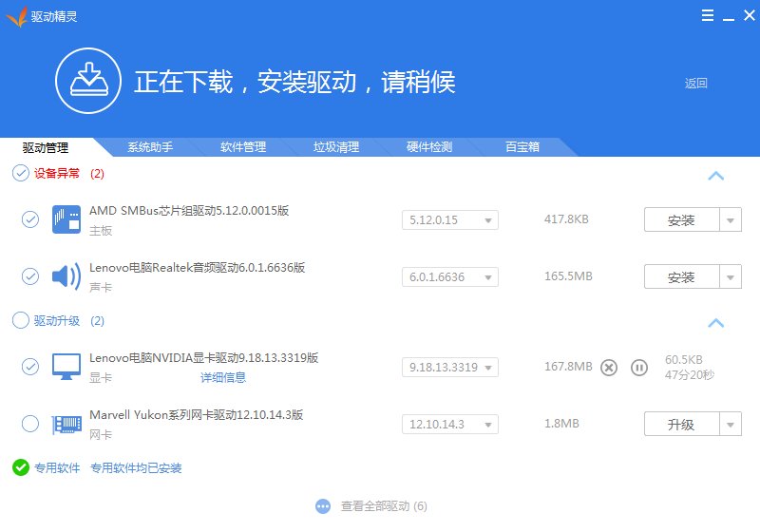This screenshot has width=760, height=532.
Task: Switch to the 系统助手 tab
Action: tap(150, 147)
